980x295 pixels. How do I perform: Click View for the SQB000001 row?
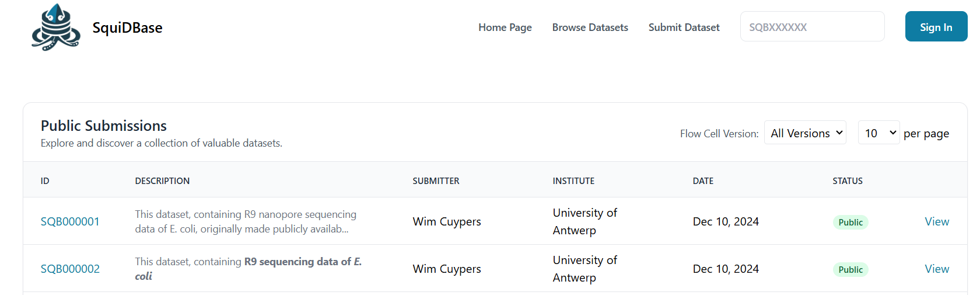point(937,221)
